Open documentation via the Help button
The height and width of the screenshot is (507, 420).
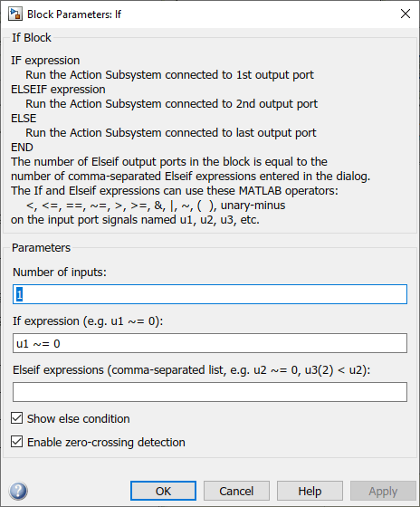coord(310,491)
